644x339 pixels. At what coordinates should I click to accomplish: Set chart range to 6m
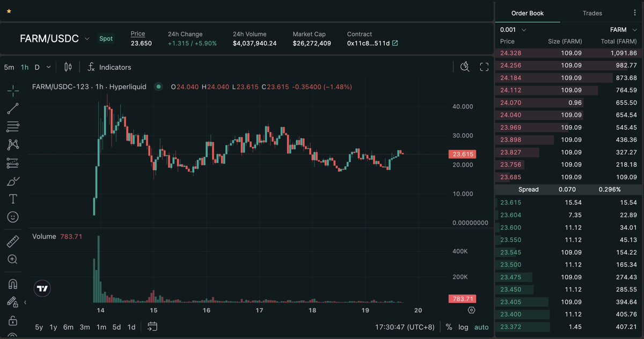point(68,327)
